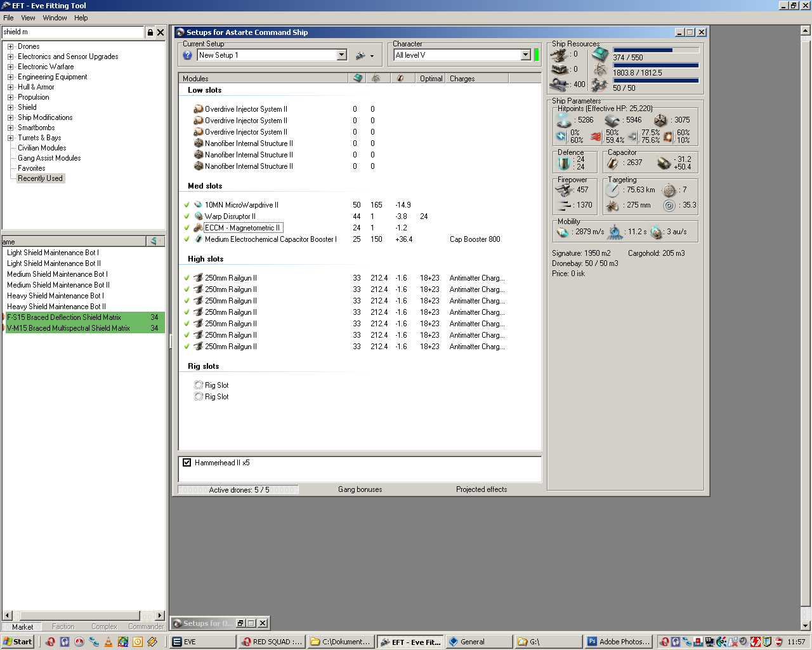Click the CPU usage bar
Viewport: 812px width, 650px height.
click(x=656, y=50)
